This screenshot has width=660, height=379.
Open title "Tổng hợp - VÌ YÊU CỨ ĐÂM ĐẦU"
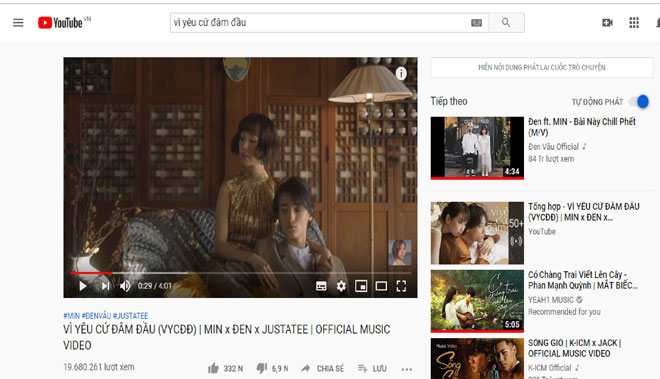coord(583,212)
